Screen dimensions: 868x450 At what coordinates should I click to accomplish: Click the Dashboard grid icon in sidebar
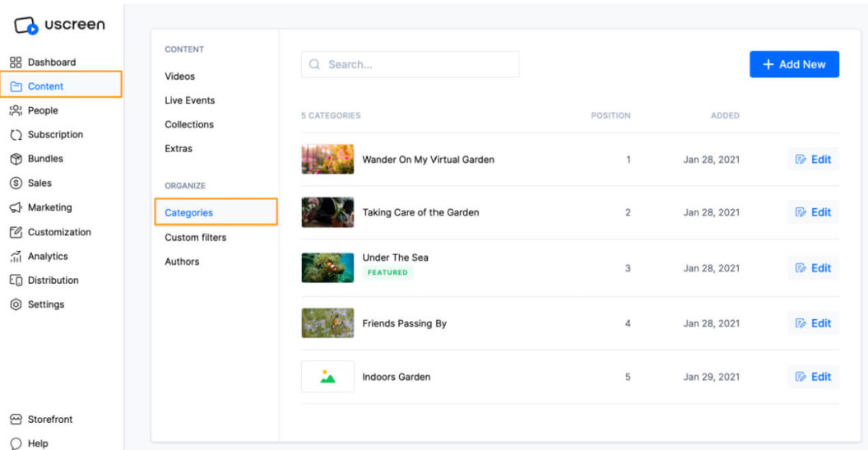pyautogui.click(x=15, y=63)
